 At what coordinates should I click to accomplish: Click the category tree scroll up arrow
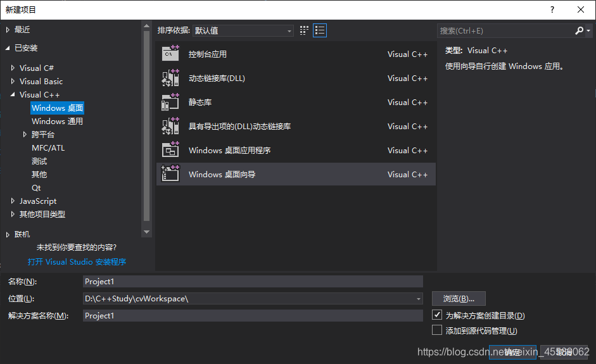146,26
